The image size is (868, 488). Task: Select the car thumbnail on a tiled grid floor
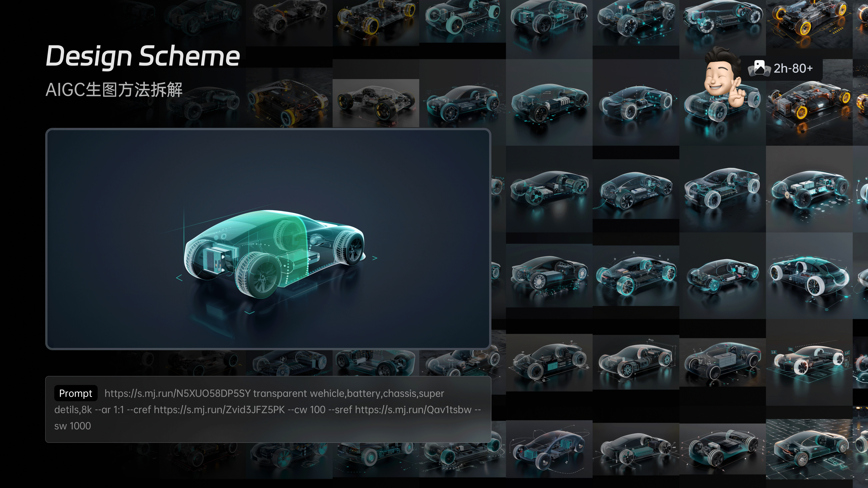coord(809,450)
